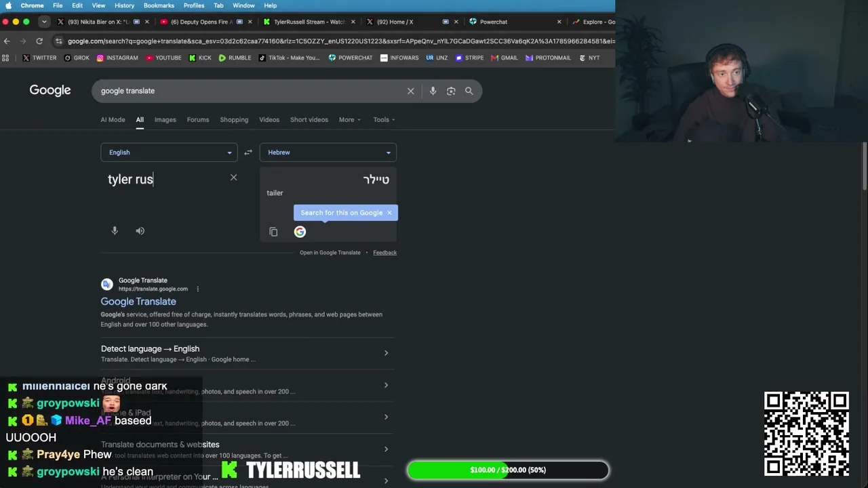This screenshot has height=488, width=868.
Task: Switch to the Images search tab
Action: coord(165,120)
